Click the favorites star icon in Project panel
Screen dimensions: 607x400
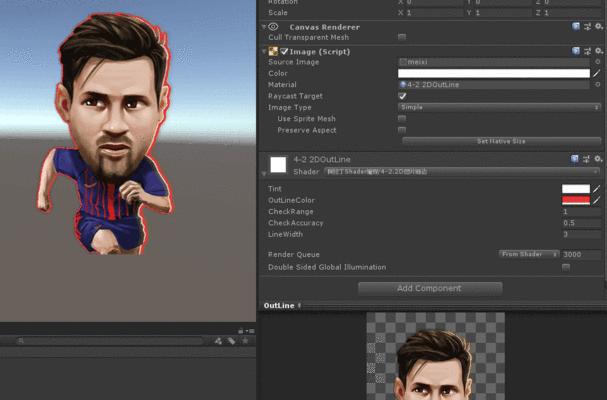click(x=245, y=341)
